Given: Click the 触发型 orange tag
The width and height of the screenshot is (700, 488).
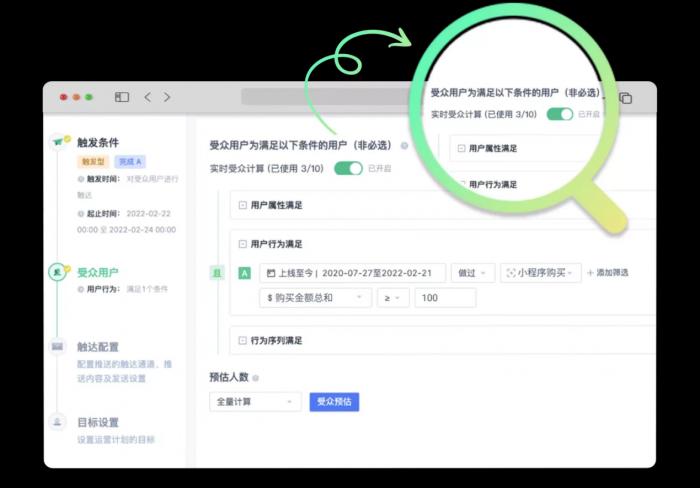Looking at the screenshot, I should 93,162.
